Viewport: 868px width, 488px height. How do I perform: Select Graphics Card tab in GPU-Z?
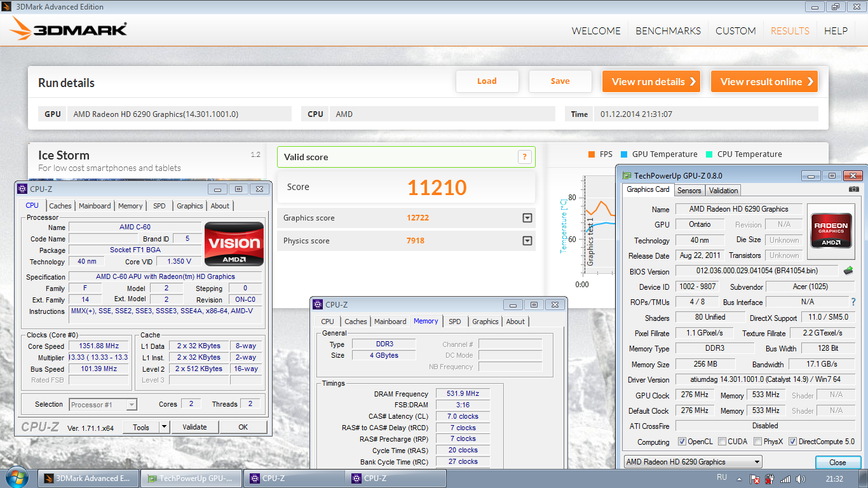tap(648, 189)
